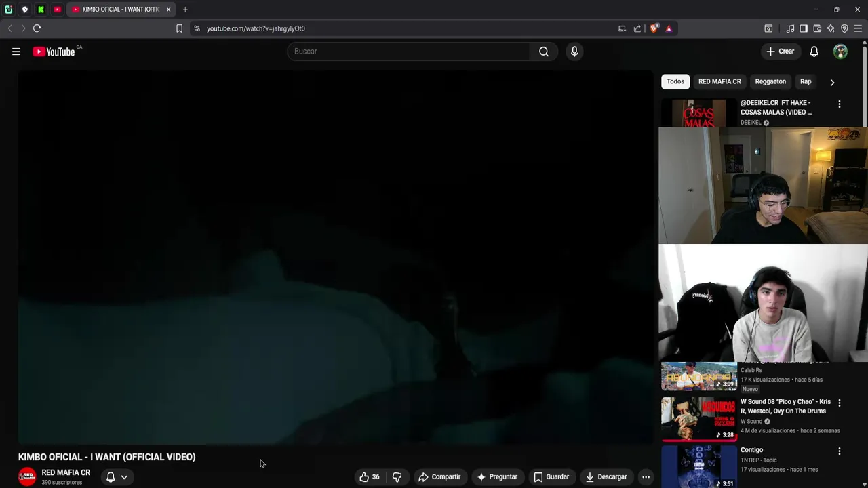
Task: Toggle channel notification bell for RED MAFIA CR
Action: (x=111, y=477)
